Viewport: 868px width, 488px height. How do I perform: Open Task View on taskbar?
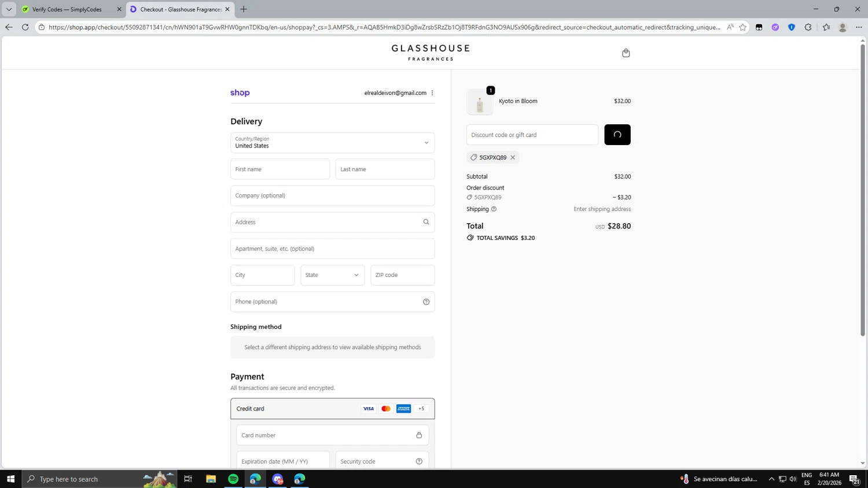coord(188,479)
